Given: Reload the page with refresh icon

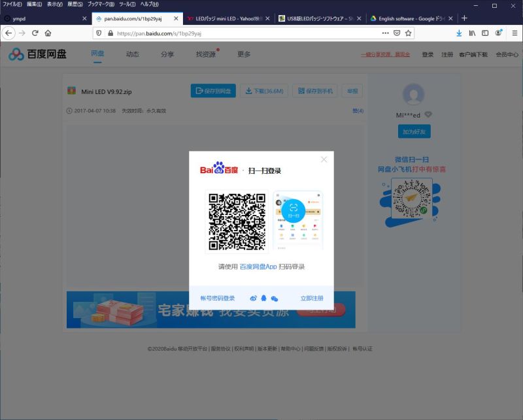Looking at the screenshot, I should [x=35, y=33].
